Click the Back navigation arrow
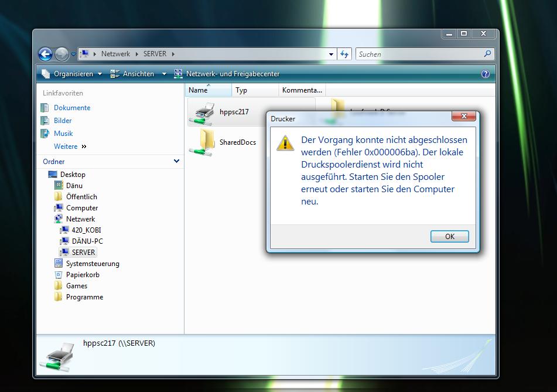This screenshot has width=557, height=392. click(45, 54)
